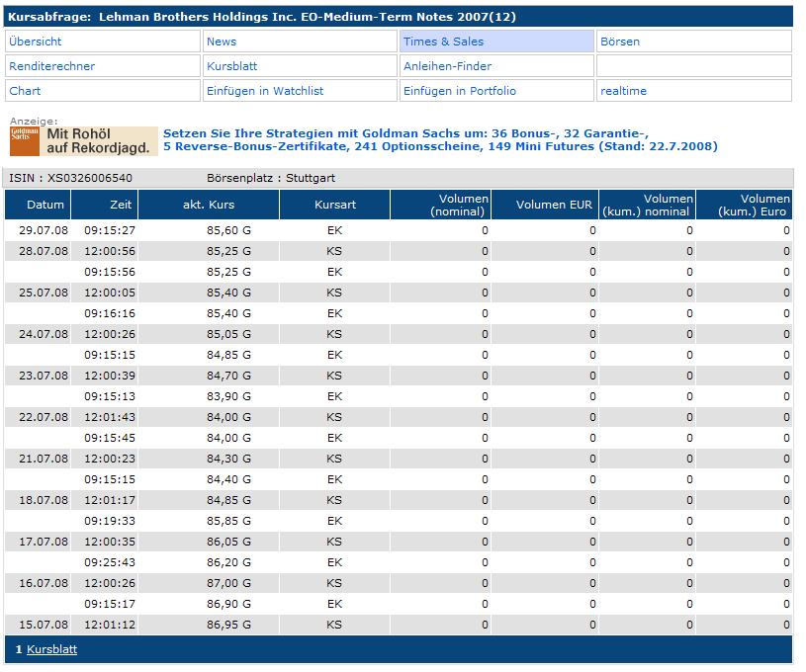The image size is (806, 672).
Task: Click the Volumen EUR column header
Action: click(554, 205)
